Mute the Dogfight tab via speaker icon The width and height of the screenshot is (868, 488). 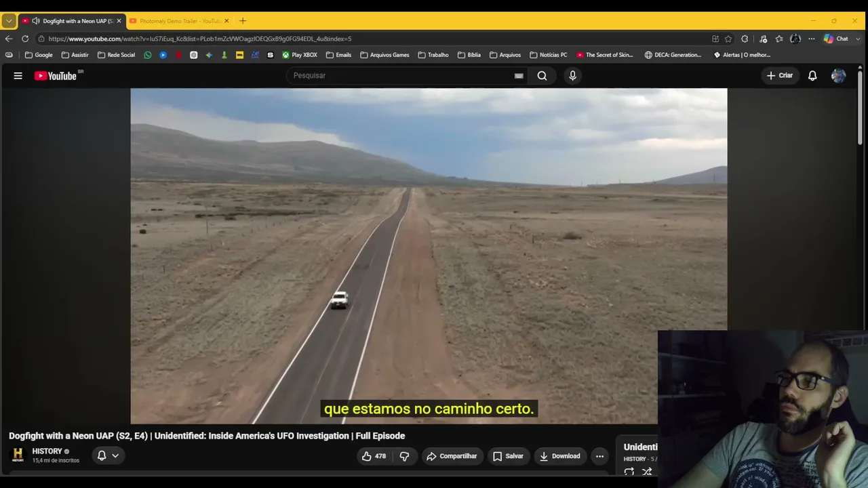tap(35, 21)
